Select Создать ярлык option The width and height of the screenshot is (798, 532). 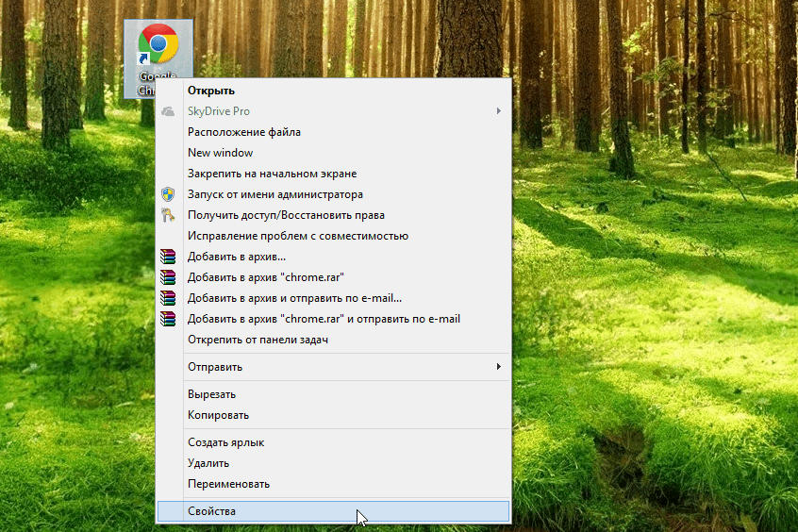point(225,442)
